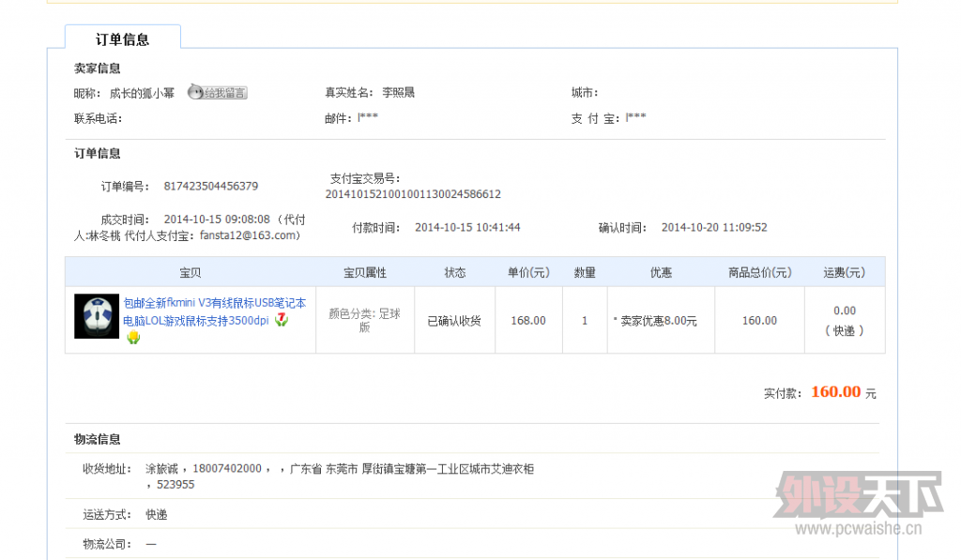This screenshot has height=560, width=961.
Task: Select the Alipay transaction number text
Action: [412, 194]
